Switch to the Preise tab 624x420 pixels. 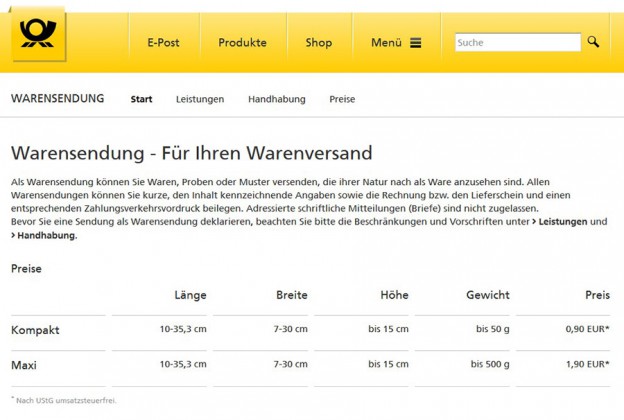click(342, 99)
